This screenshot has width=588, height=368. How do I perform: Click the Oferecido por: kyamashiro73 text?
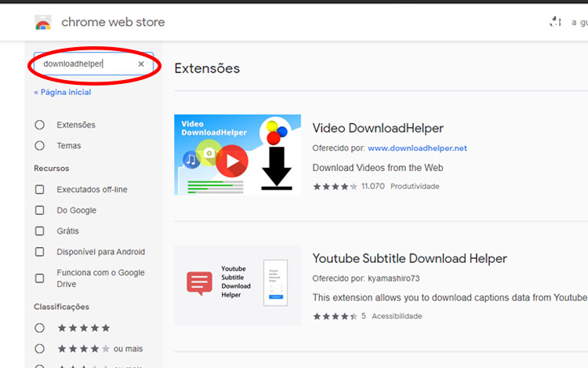click(366, 279)
